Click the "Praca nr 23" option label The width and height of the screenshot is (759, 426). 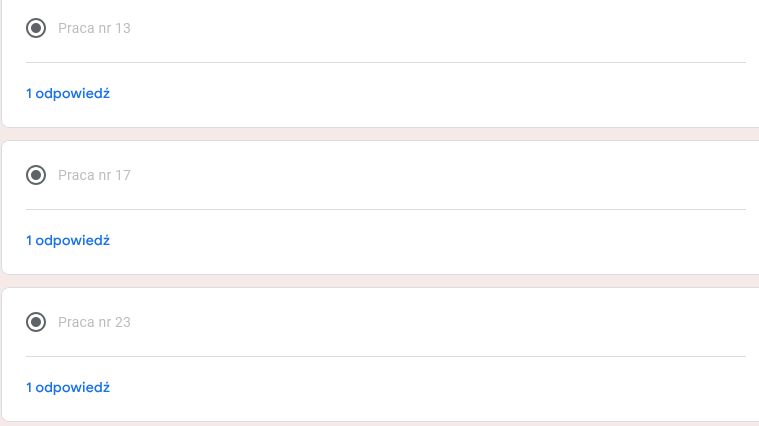(x=94, y=322)
